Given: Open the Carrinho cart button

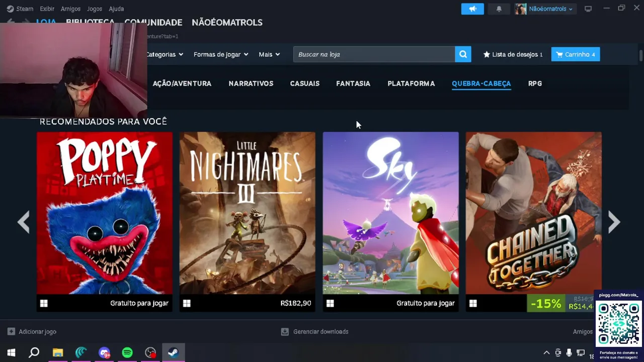Looking at the screenshot, I should pyautogui.click(x=576, y=54).
